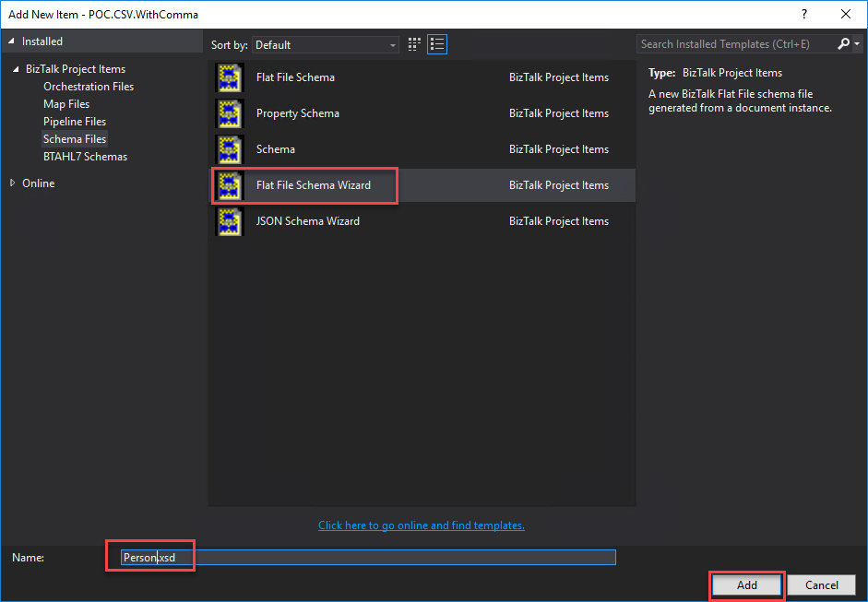Screen dimensions: 868x602
Task: Click the BizTalk Project Items tree label
Action: pos(76,69)
